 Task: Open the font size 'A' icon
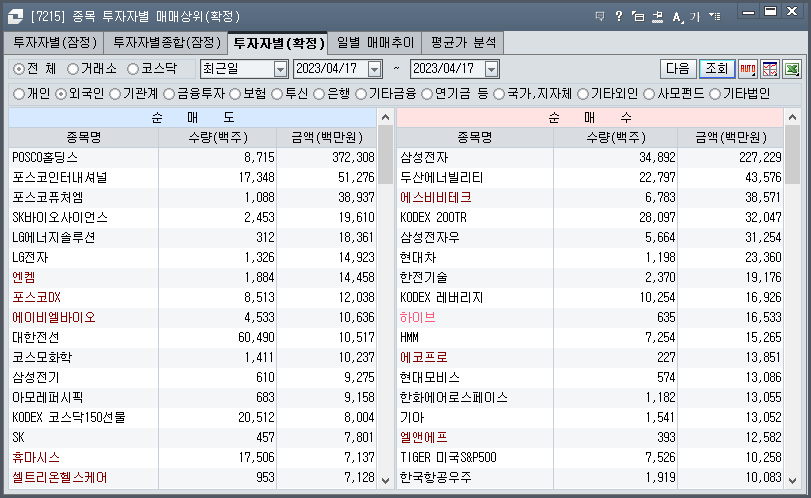[678, 17]
